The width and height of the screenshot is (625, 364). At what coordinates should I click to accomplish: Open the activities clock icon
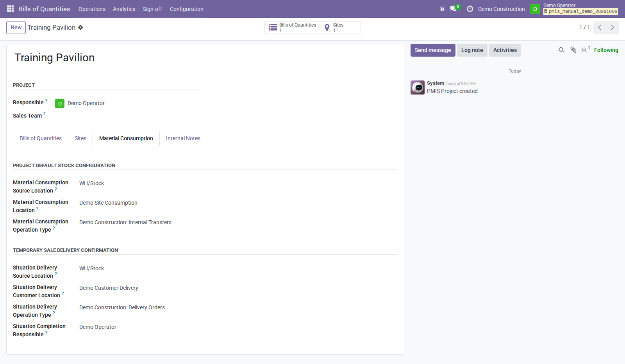(x=470, y=9)
